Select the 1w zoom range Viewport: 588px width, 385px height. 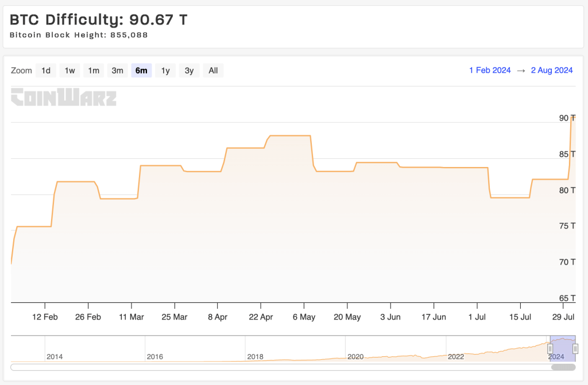[x=69, y=71]
